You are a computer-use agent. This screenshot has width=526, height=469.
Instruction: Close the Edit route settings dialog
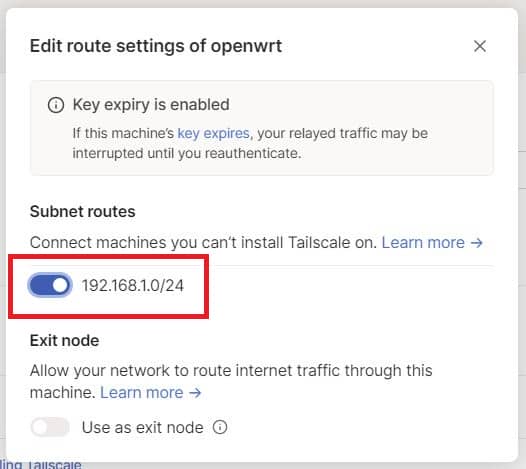tap(480, 46)
